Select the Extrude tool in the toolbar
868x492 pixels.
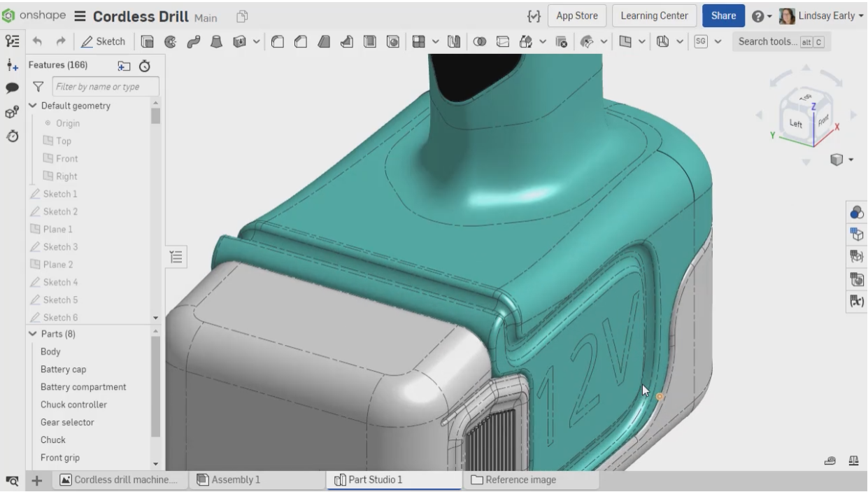[148, 41]
